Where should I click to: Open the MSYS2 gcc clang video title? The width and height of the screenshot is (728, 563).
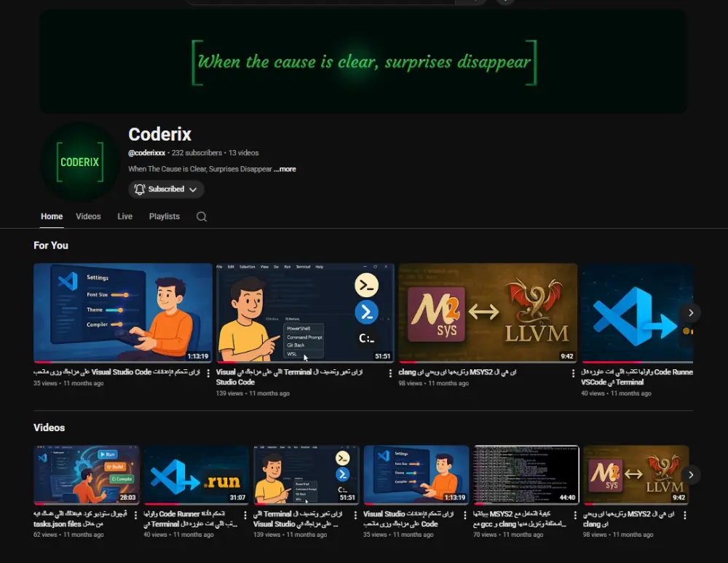point(520,519)
